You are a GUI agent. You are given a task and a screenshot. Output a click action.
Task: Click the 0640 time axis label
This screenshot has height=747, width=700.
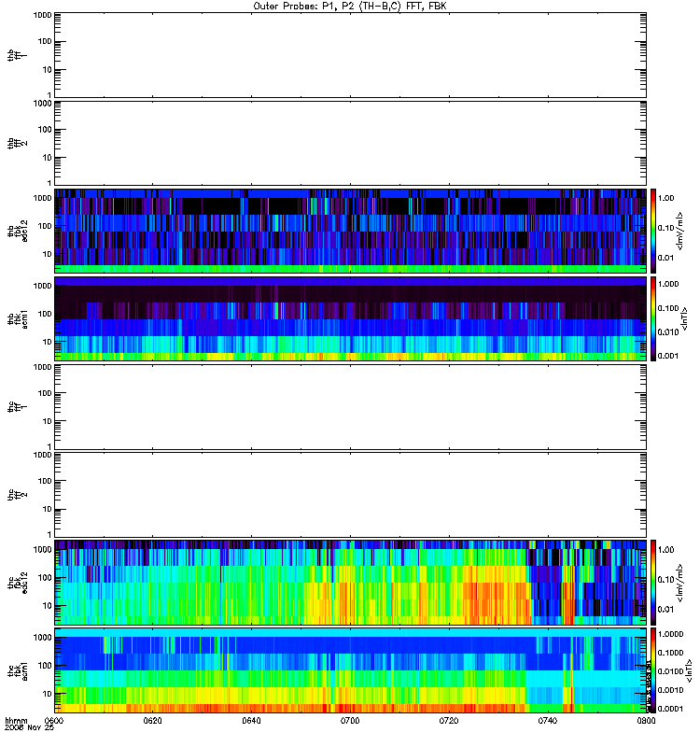tap(251, 720)
